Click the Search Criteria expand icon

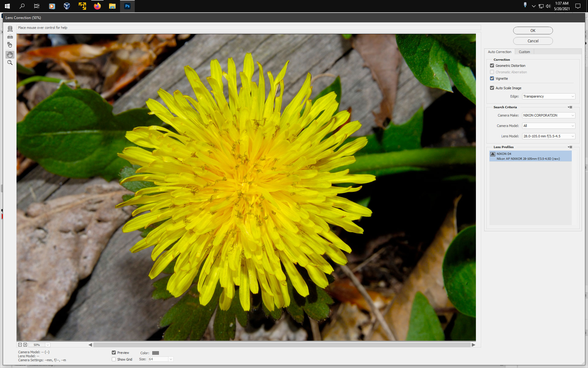pos(570,107)
